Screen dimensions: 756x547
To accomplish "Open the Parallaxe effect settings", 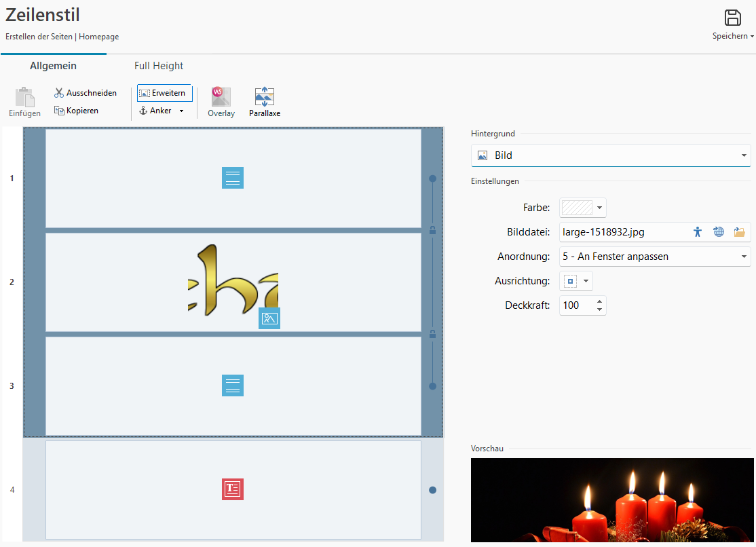I will [264, 102].
